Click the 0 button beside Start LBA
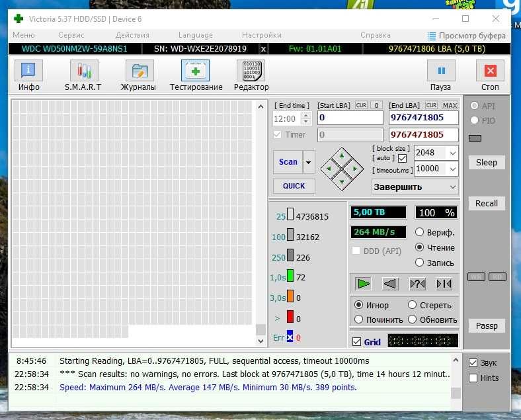Viewport: 521px width, 420px height. point(376,105)
